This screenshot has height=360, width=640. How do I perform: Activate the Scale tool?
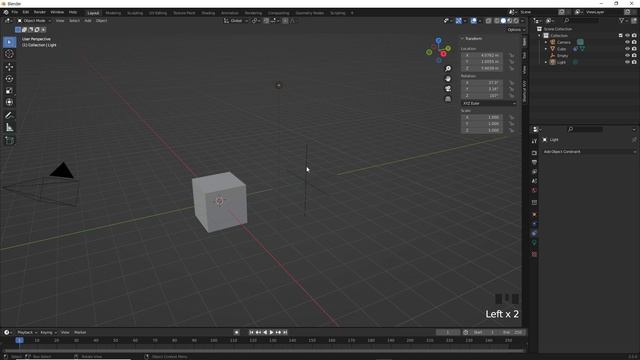(x=9, y=90)
